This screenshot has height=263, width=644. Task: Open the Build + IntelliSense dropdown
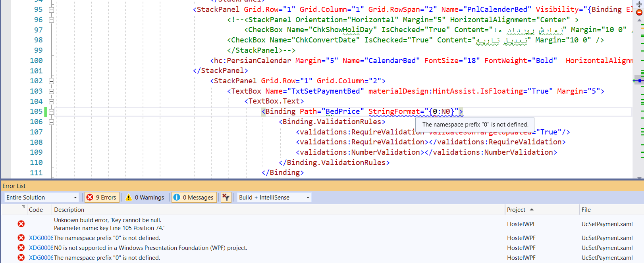pyautogui.click(x=274, y=197)
